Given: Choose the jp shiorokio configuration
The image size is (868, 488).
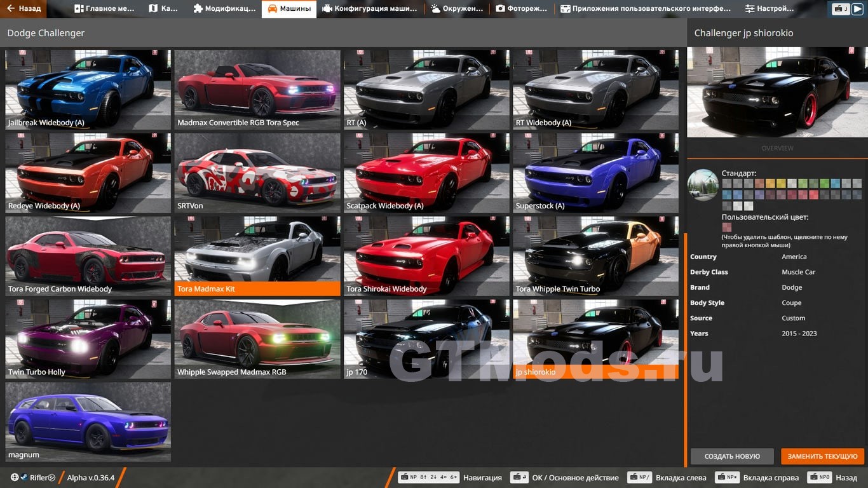Looking at the screenshot, I should click(595, 339).
